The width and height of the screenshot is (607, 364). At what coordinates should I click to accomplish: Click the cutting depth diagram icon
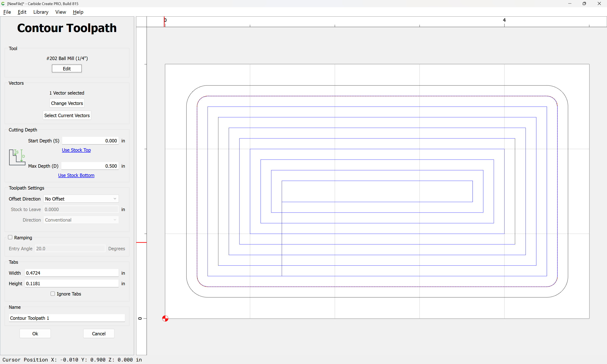pyautogui.click(x=17, y=157)
